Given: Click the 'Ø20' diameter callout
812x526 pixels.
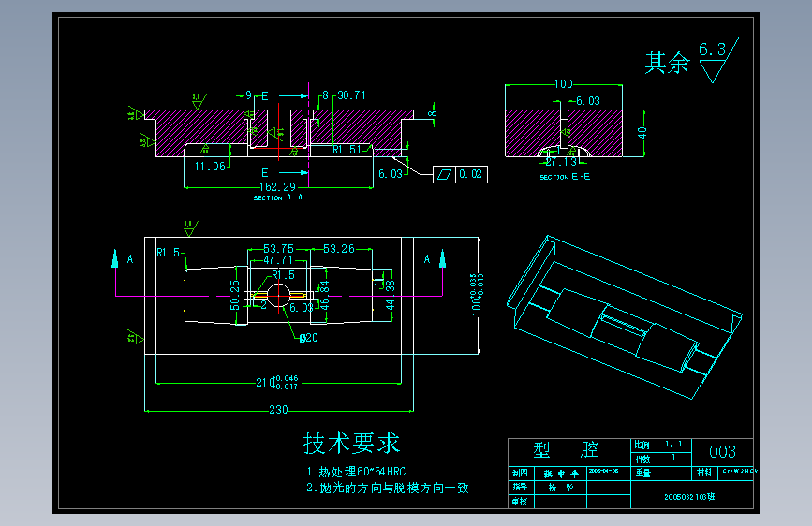Looking at the screenshot, I should pyautogui.click(x=309, y=338).
